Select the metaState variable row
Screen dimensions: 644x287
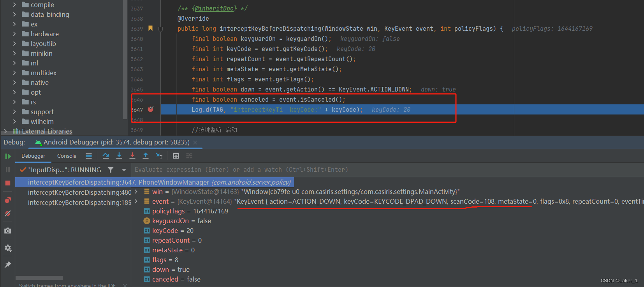tap(169, 250)
